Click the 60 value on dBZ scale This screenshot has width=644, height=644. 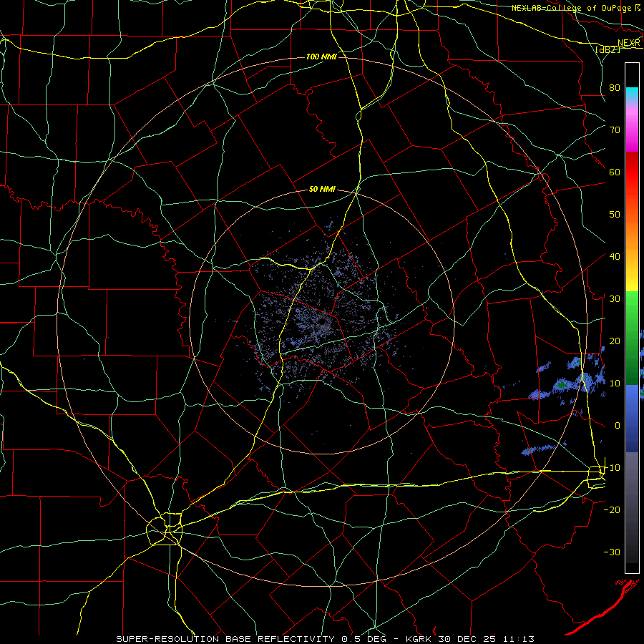pos(615,172)
